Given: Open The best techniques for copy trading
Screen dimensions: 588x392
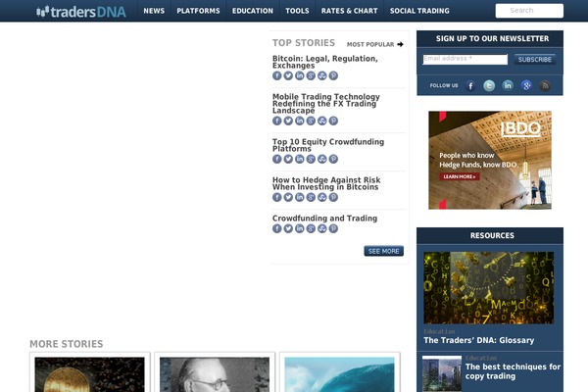Looking at the screenshot, I should coord(513,371).
